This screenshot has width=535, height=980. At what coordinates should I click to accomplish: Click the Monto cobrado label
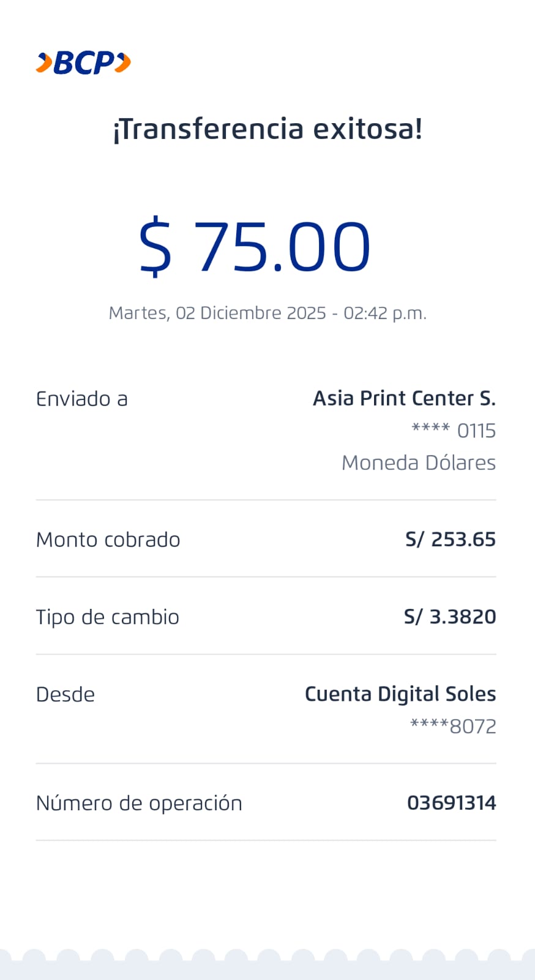tap(108, 540)
